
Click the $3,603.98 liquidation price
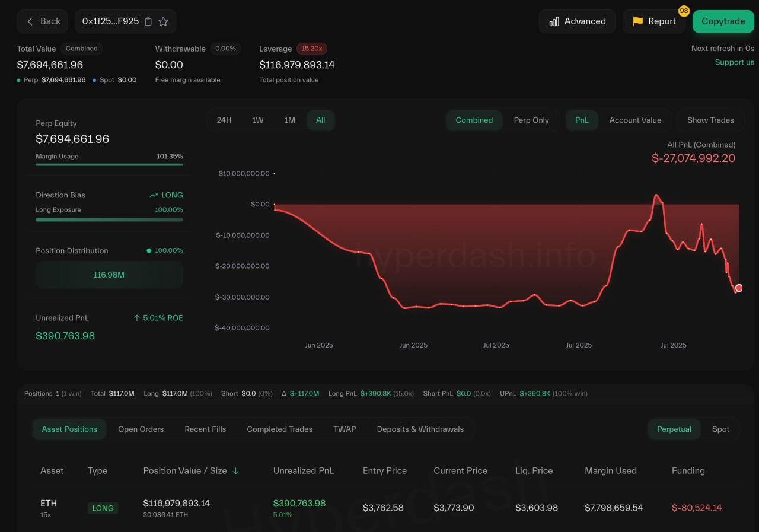(537, 508)
